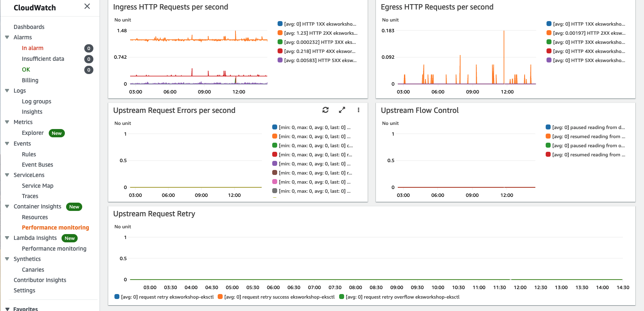Select Container Insights Performance monitoring

pyautogui.click(x=55, y=227)
